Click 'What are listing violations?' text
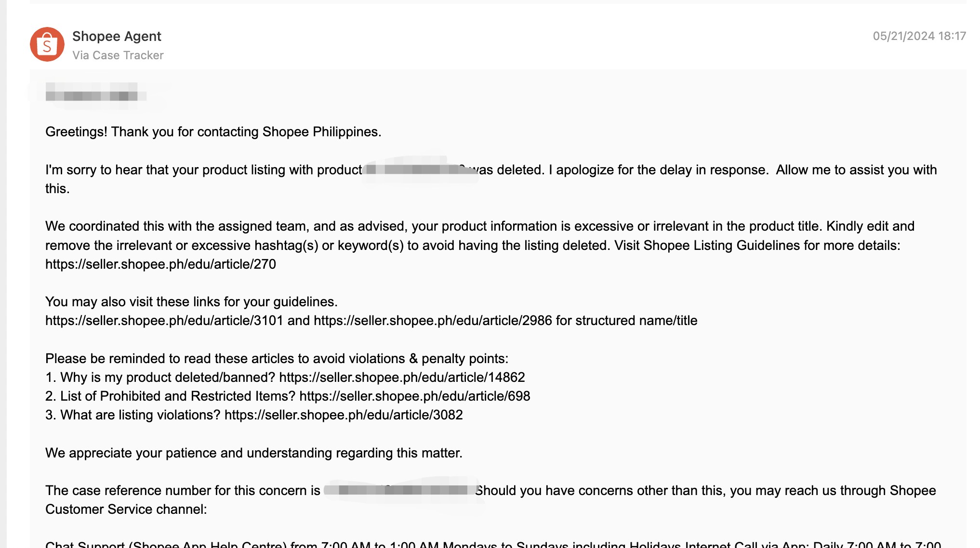This screenshot has width=980, height=548. 140,415
